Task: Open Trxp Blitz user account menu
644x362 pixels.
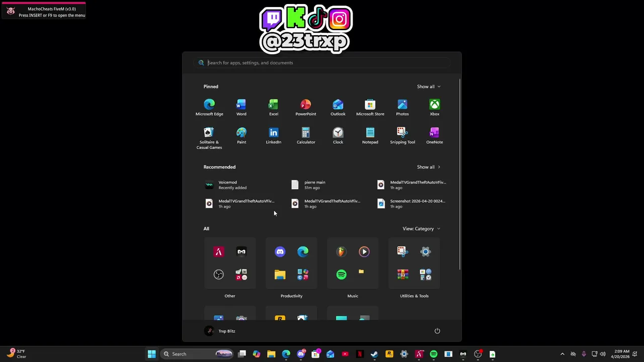Action: click(x=220, y=331)
